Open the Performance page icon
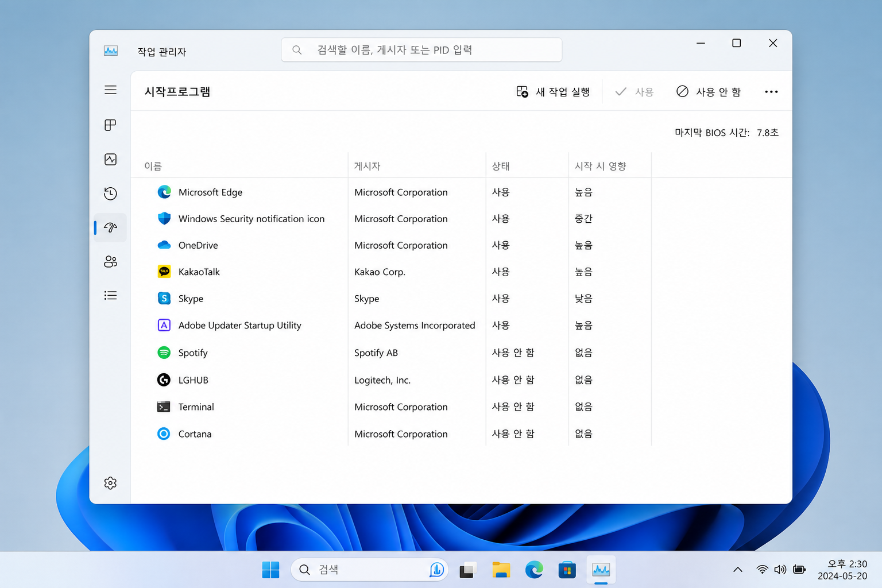The image size is (882, 588). coord(110,160)
